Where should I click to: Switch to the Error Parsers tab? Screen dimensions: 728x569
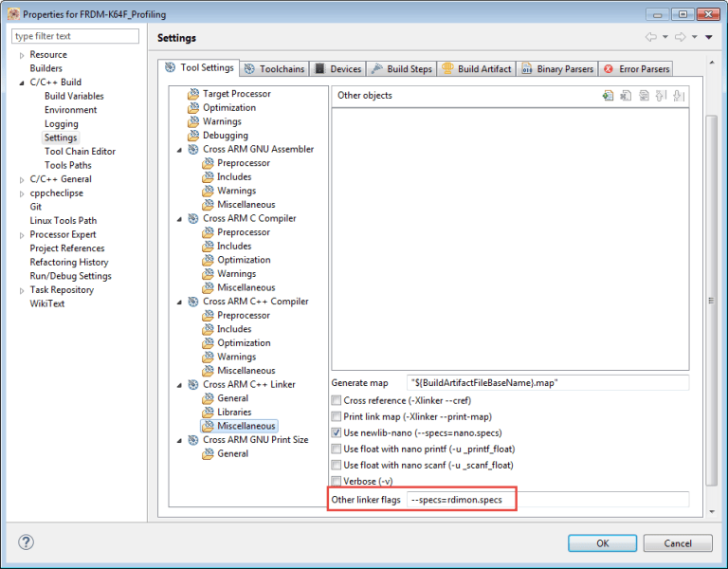click(x=636, y=68)
